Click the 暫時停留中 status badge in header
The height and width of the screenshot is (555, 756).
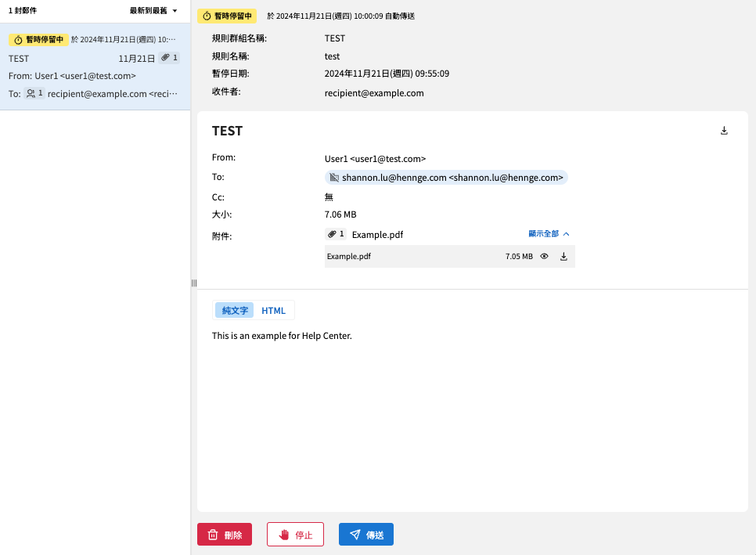point(227,16)
